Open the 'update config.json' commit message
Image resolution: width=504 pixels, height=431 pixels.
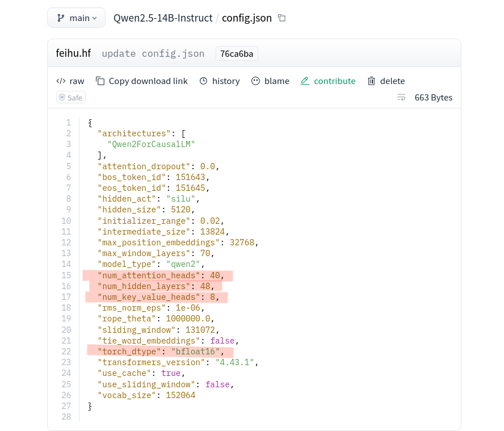click(x=153, y=53)
